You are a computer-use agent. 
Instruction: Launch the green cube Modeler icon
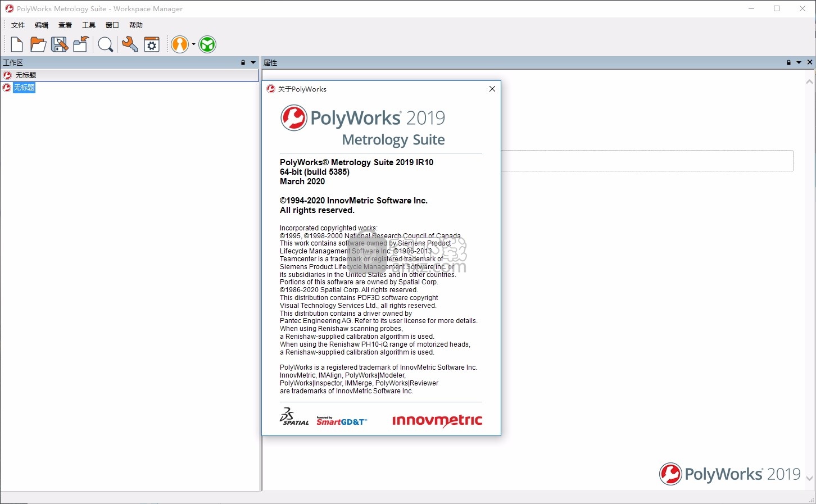pyautogui.click(x=207, y=44)
